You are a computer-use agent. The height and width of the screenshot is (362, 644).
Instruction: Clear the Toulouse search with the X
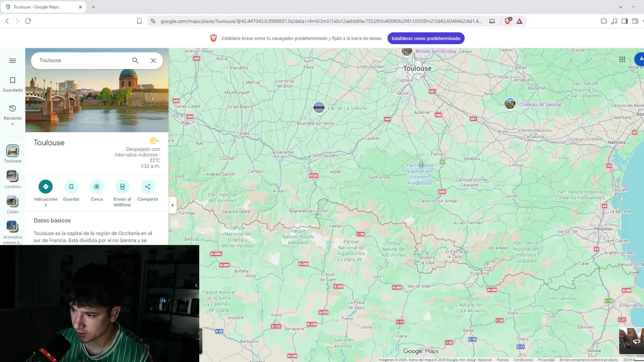(x=153, y=60)
